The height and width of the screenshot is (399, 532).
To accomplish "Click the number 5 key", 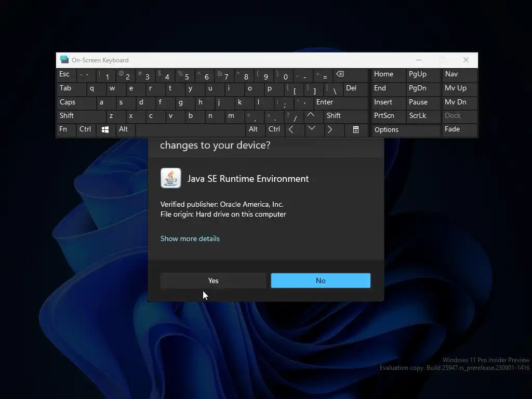I will click(184, 75).
